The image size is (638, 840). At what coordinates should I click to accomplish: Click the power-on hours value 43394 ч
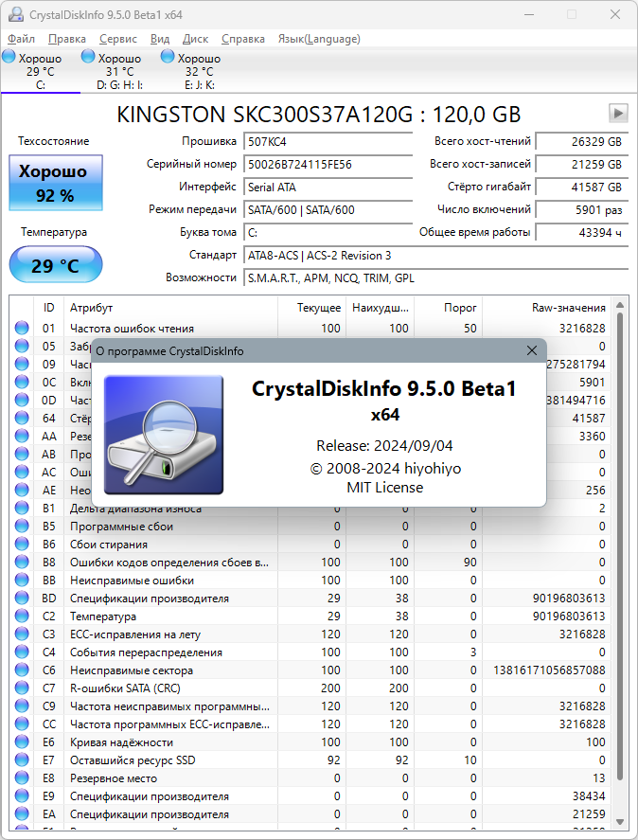coord(582,233)
